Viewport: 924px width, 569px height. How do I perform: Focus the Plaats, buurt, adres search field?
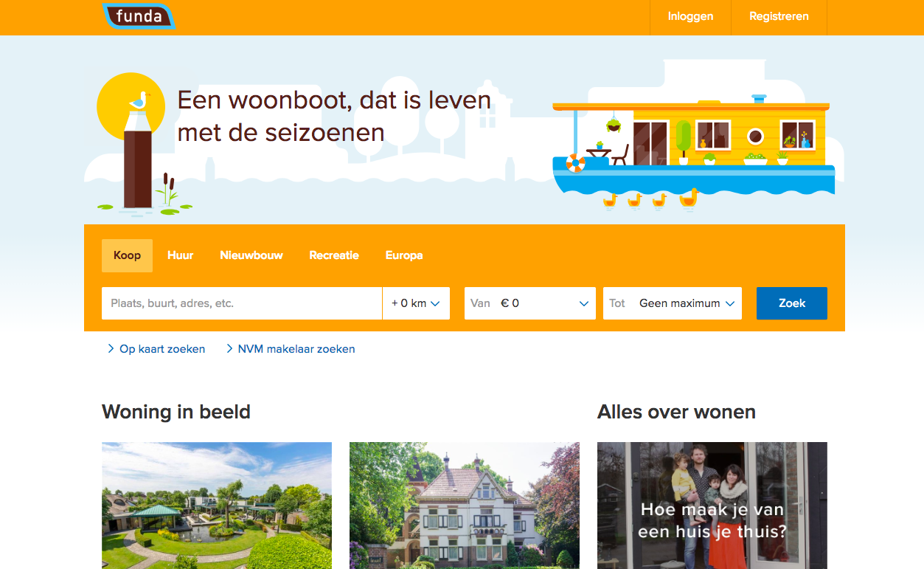pos(242,303)
